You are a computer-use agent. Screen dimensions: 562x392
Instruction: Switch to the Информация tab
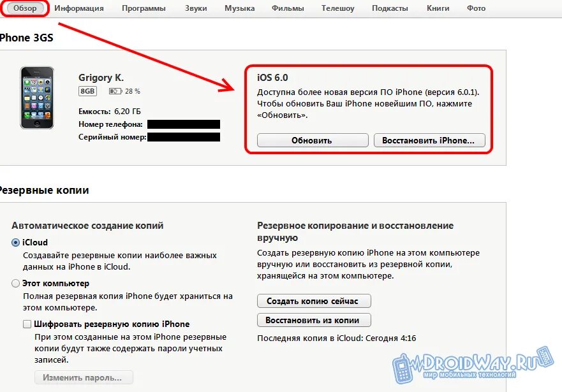click(79, 8)
